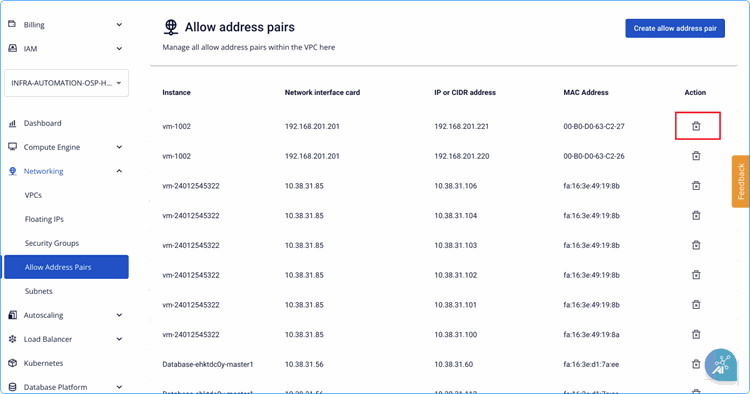This screenshot has height=394, width=750.
Task: Click the Compute Engine monitor icon
Action: [12, 147]
